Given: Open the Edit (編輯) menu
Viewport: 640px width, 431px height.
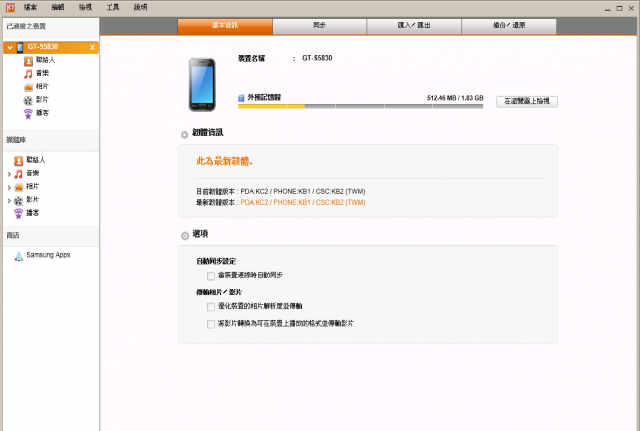Looking at the screenshot, I should coord(58,7).
